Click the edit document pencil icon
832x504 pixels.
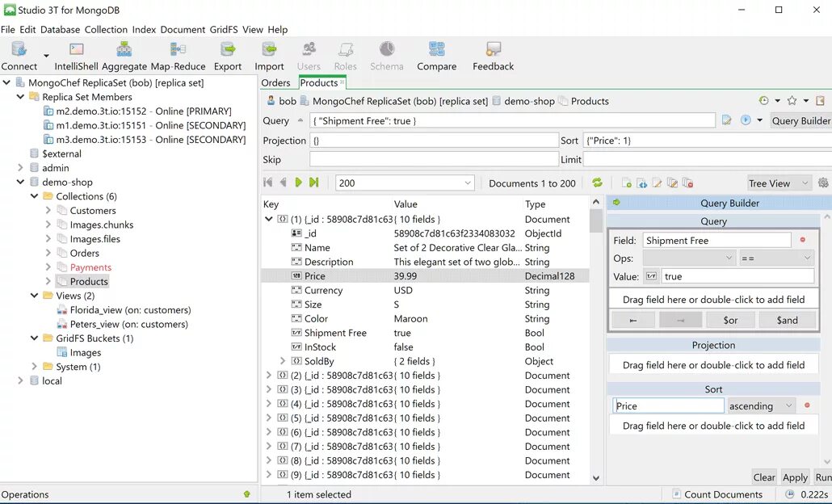point(657,183)
